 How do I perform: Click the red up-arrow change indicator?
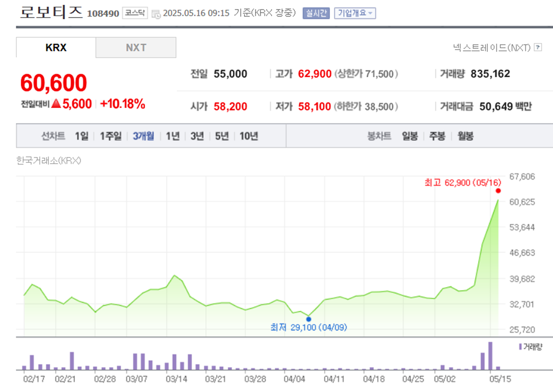click(x=56, y=104)
